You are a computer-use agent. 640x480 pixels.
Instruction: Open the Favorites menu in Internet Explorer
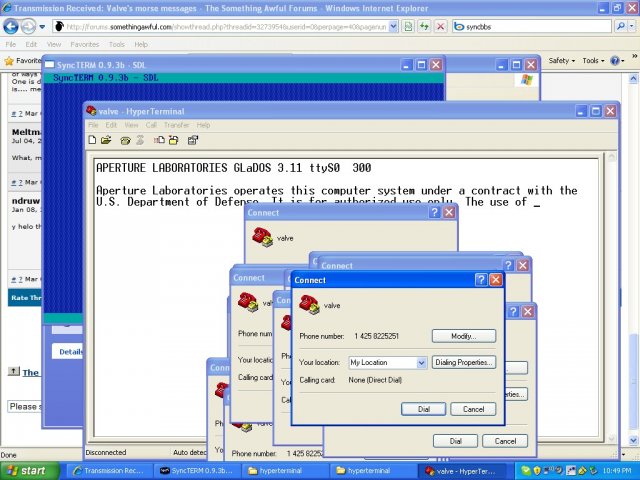tap(84, 45)
